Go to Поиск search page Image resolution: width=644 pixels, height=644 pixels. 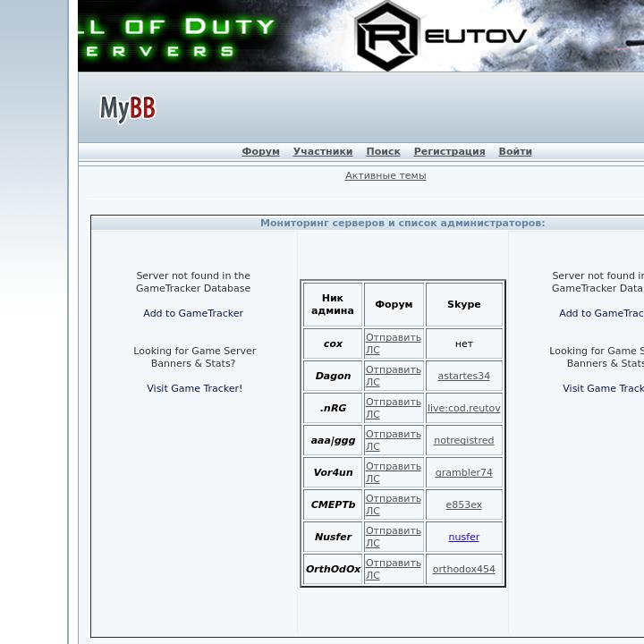pos(383,151)
